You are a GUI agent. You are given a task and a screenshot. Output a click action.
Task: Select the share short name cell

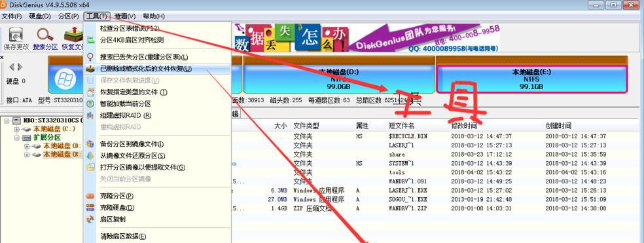(x=397, y=154)
